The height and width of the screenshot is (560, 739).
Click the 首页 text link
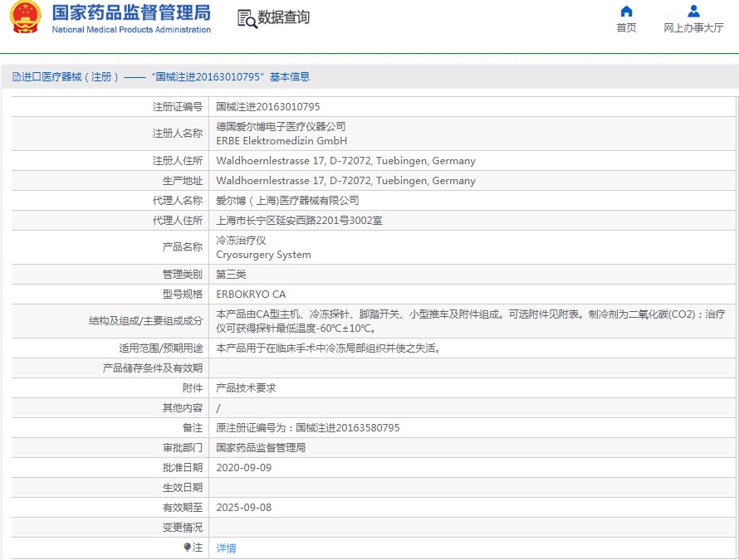click(x=626, y=27)
